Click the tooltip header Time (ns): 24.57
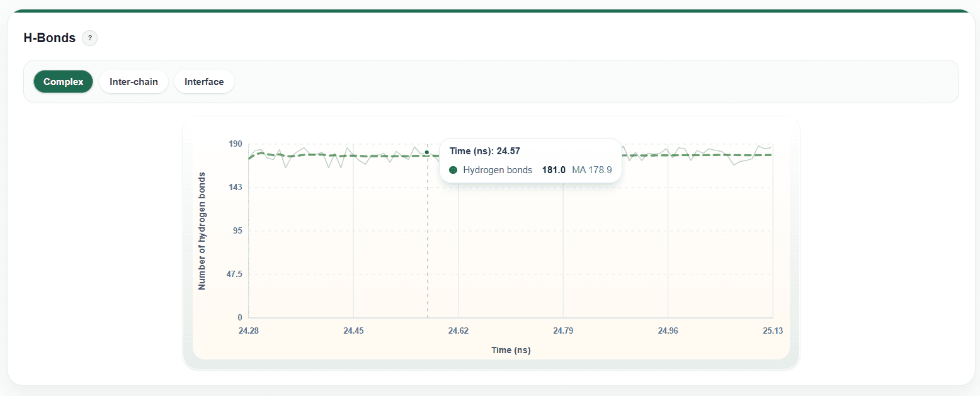Viewport: 980px width, 396px height. click(485, 151)
